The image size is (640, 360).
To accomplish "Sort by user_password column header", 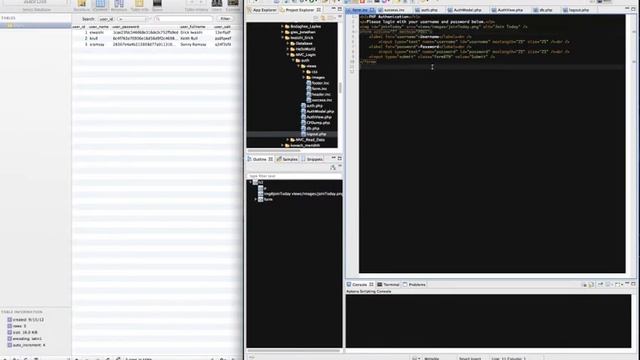I will point(145,27).
